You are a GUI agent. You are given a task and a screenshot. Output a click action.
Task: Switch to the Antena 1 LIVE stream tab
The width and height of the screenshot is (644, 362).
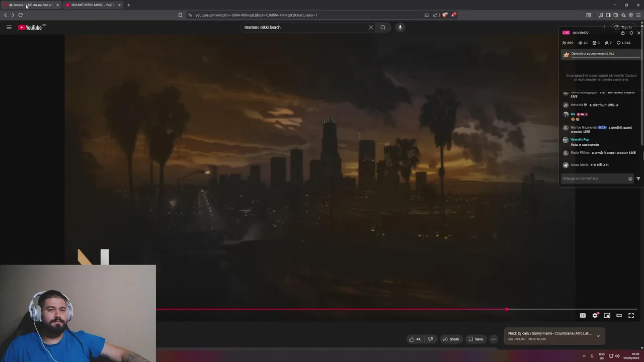[x=31, y=5]
